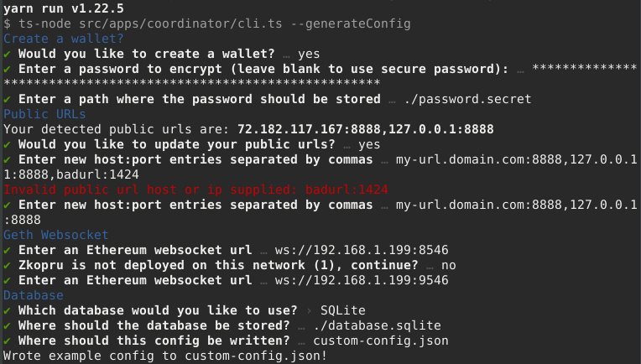This screenshot has height=364, width=641.
Task: Click the ./password.secret path value
Action: (x=467, y=99)
